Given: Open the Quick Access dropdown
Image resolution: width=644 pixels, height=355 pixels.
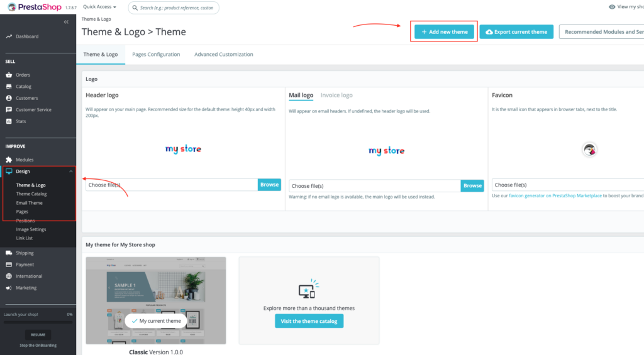Looking at the screenshot, I should (99, 6).
